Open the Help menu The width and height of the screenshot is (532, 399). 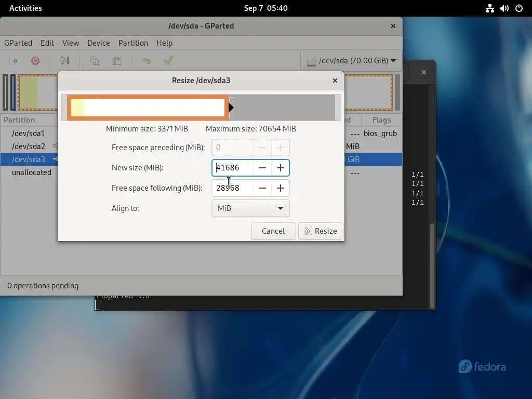click(x=164, y=43)
